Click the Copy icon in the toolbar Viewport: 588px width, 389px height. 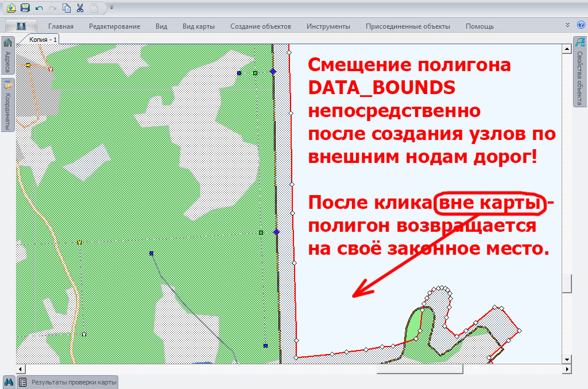click(x=67, y=7)
